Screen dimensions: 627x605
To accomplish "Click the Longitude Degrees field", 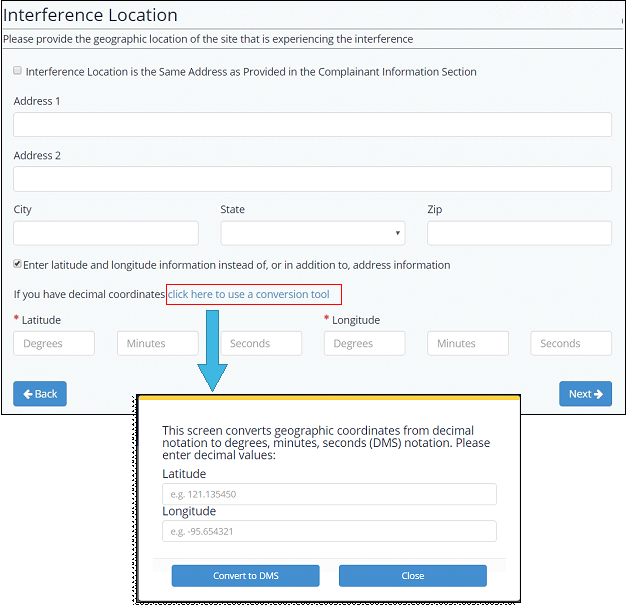I will 364,343.
